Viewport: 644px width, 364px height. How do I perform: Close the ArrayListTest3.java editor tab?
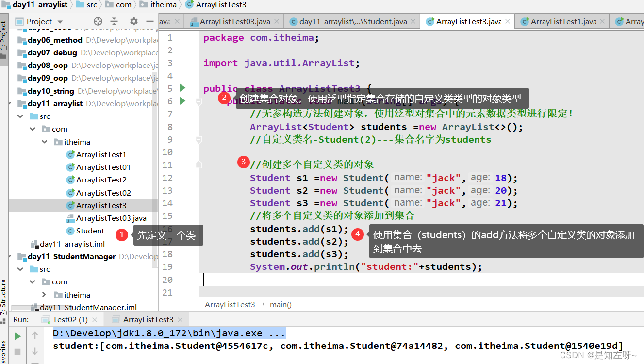point(508,22)
